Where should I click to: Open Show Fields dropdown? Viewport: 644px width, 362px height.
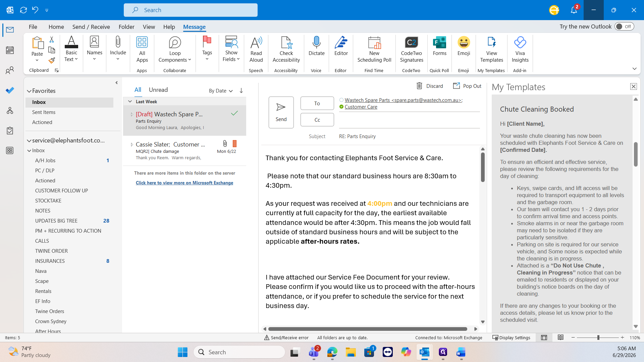231,49
